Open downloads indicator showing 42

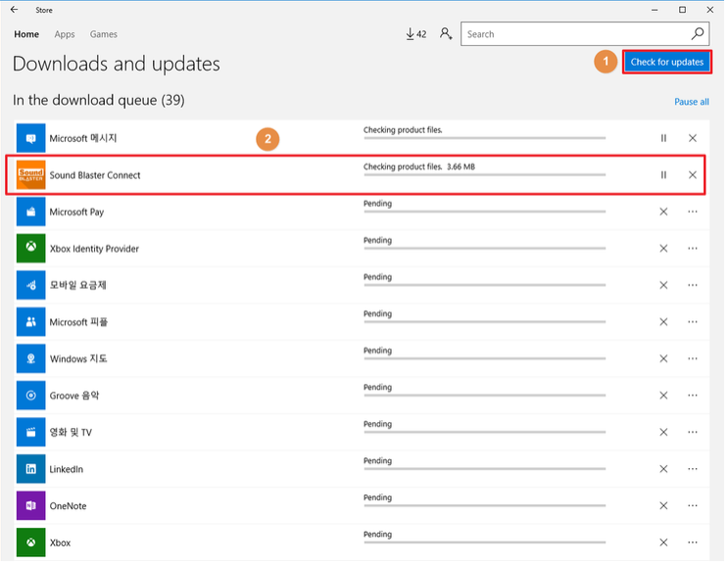pos(416,34)
